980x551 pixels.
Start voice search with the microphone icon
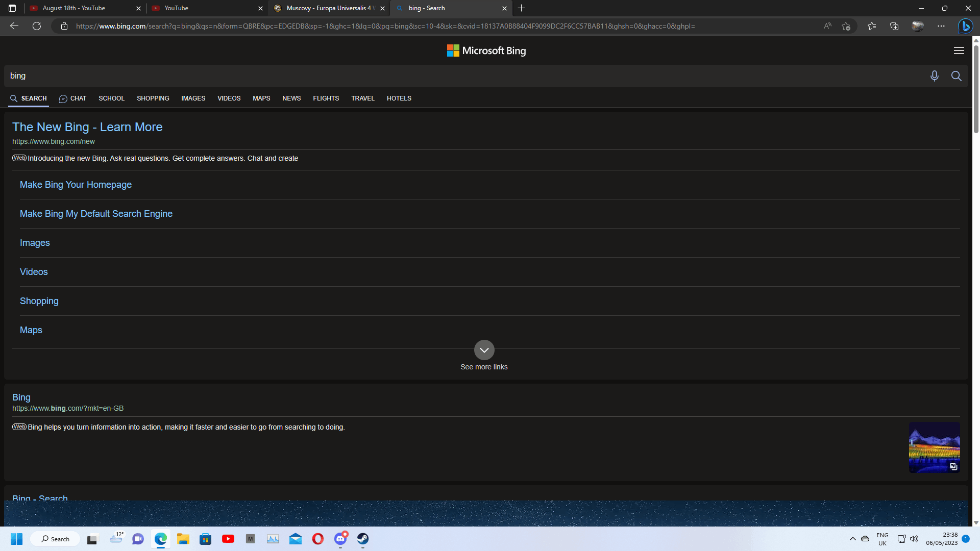pos(934,76)
